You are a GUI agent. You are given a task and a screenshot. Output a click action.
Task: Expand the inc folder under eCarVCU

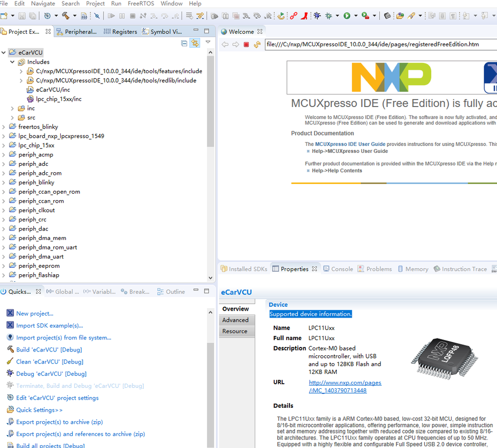pos(12,108)
